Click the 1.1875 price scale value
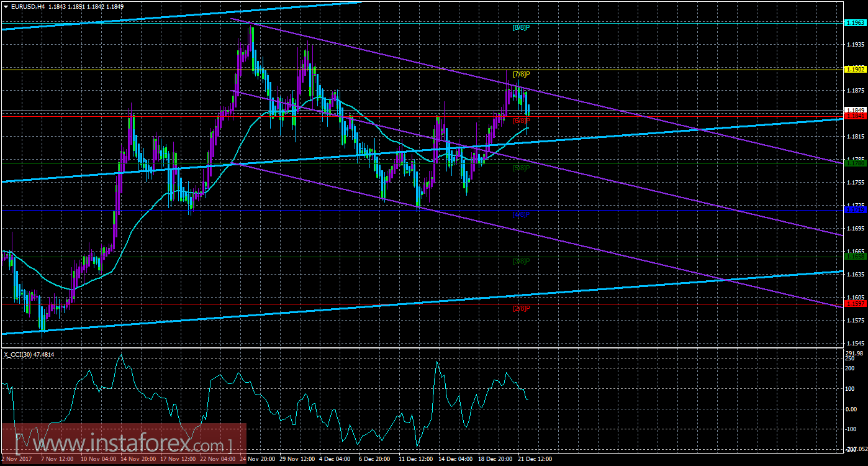This screenshot has height=466, width=868. tap(855, 91)
